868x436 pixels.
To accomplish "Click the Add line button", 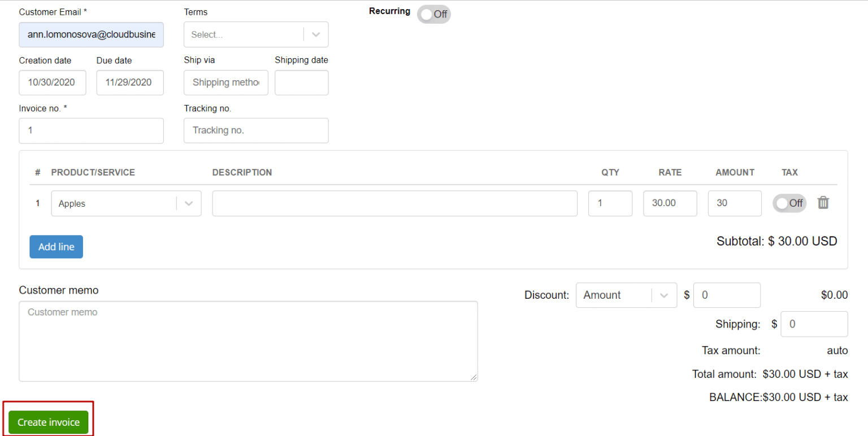I will point(56,247).
